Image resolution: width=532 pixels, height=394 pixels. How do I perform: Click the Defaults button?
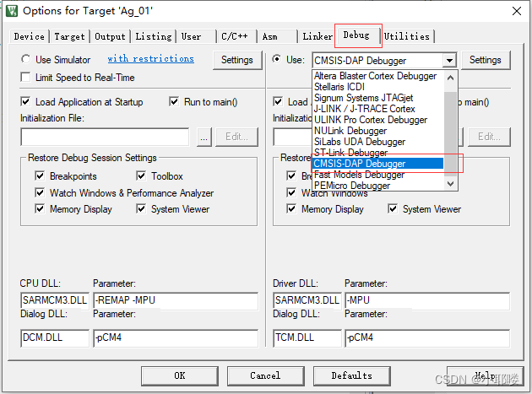pyautogui.click(x=352, y=375)
